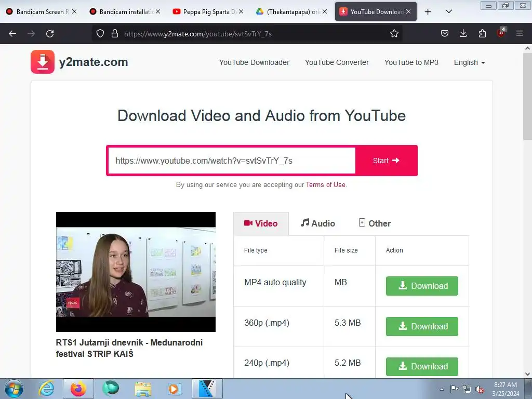Download the MP4 auto quality file
The image size is (532, 399).
click(x=422, y=286)
